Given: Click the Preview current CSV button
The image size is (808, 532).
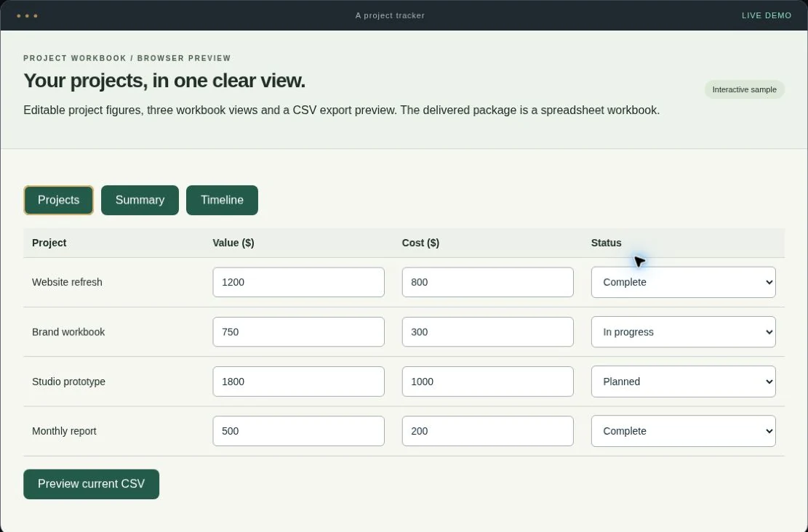Looking at the screenshot, I should tap(91, 483).
